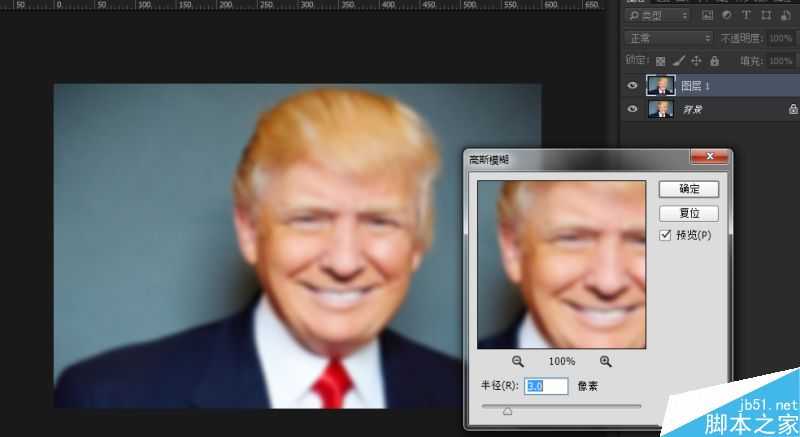Open the 正常 blend mode dropdown
Screen dimensions: 800x437
(x=668, y=38)
